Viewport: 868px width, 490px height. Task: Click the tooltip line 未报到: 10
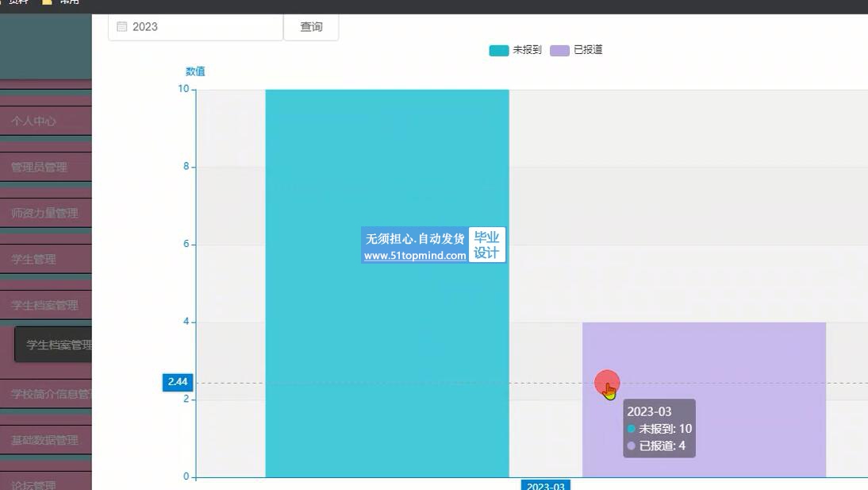tap(659, 429)
